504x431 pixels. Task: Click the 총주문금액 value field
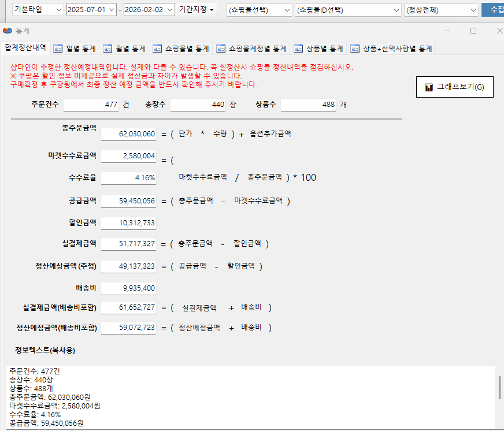pos(128,134)
